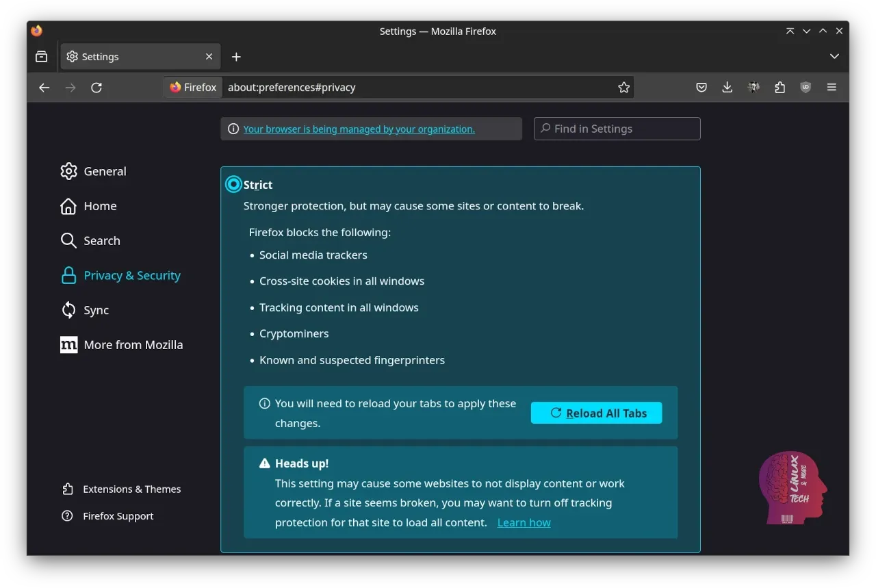Click 'Tracking content in all windows' text
Image resolution: width=876 pixels, height=588 pixels.
tap(339, 308)
